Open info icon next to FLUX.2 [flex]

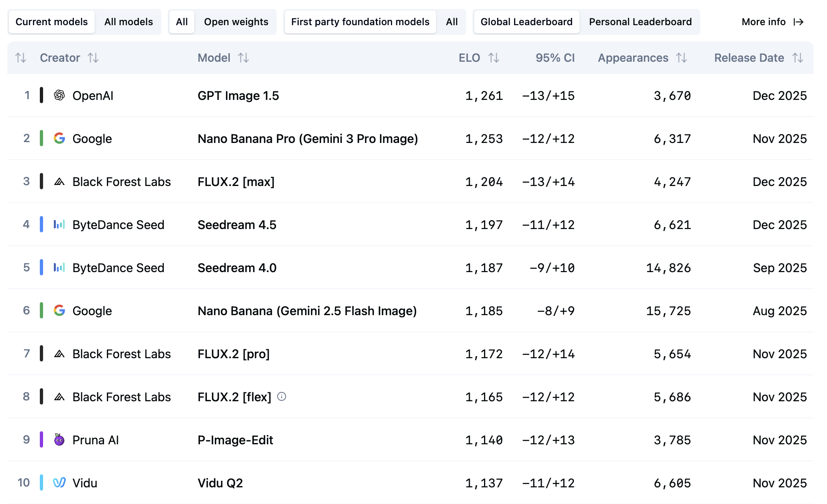[282, 396]
